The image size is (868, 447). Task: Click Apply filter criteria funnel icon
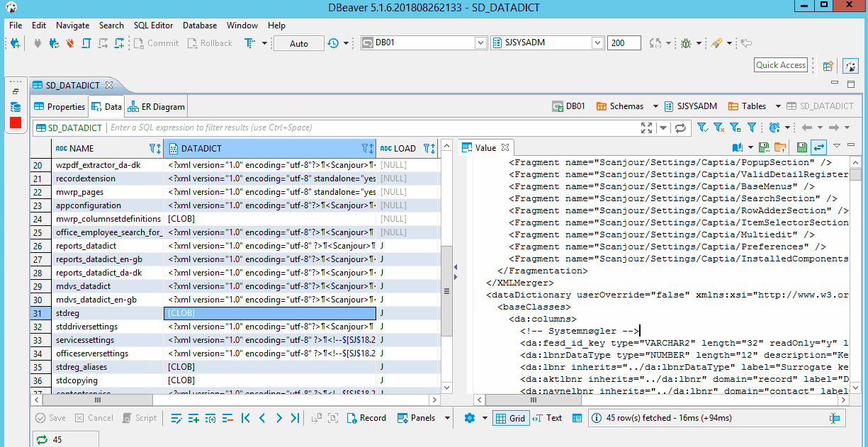[x=701, y=128]
